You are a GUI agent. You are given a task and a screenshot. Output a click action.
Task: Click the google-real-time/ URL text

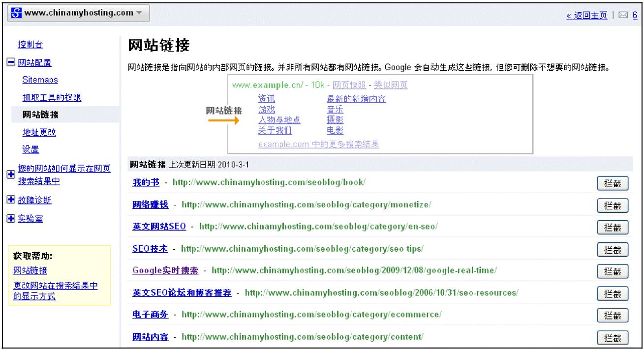coord(354,271)
